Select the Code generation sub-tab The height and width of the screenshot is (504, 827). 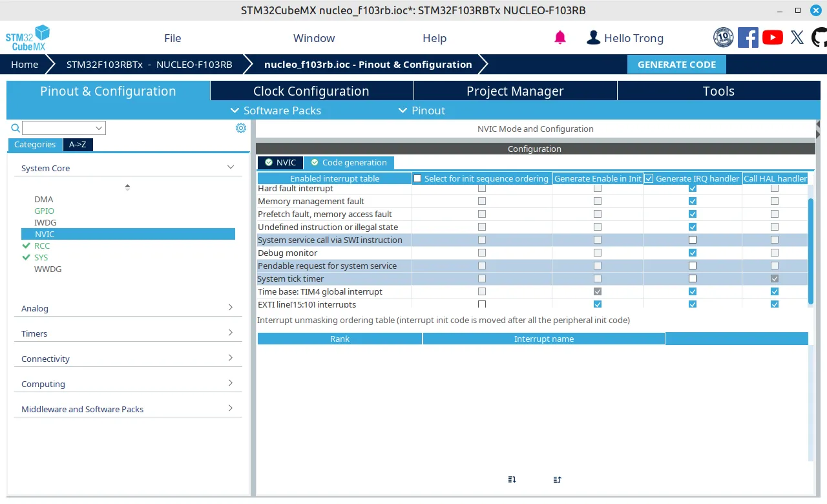coord(349,163)
